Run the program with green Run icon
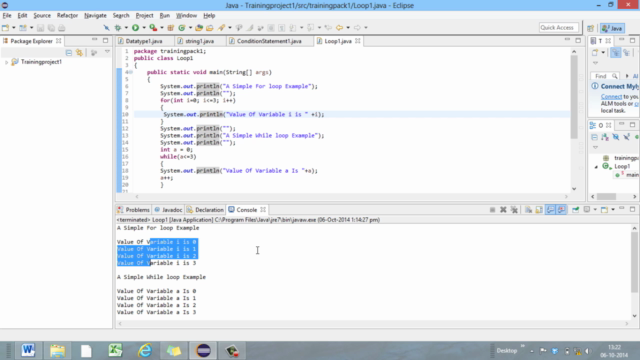Screen dimensions: 640x360 136,28
